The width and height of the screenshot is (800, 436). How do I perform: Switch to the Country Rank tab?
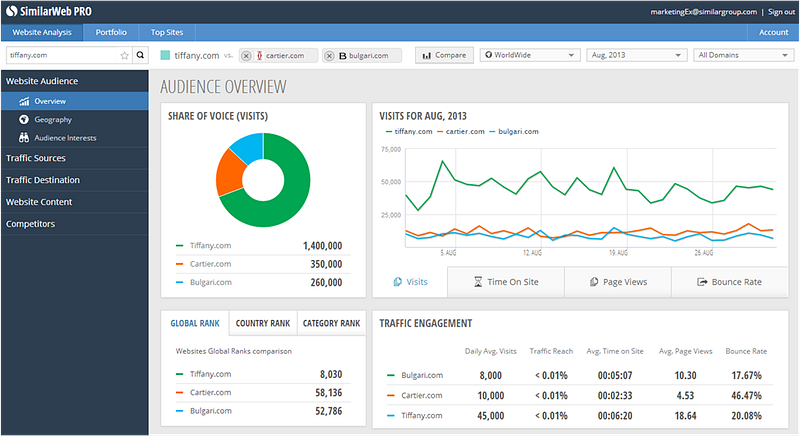pos(264,324)
